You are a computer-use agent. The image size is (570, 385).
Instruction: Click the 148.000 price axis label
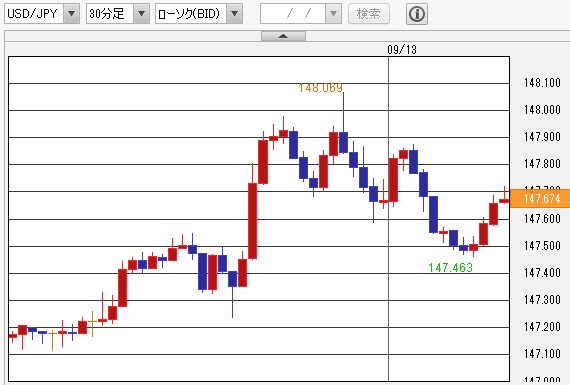[x=542, y=110]
